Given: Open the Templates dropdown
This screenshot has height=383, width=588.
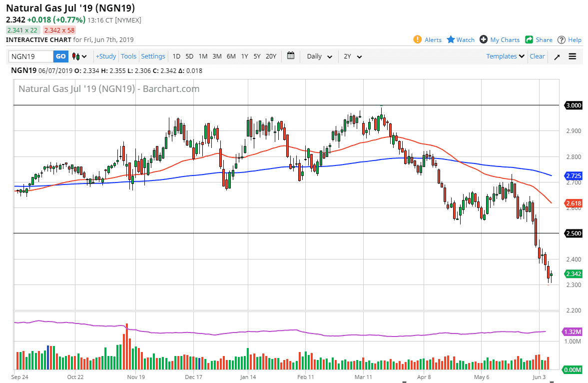Looking at the screenshot, I should pos(506,56).
